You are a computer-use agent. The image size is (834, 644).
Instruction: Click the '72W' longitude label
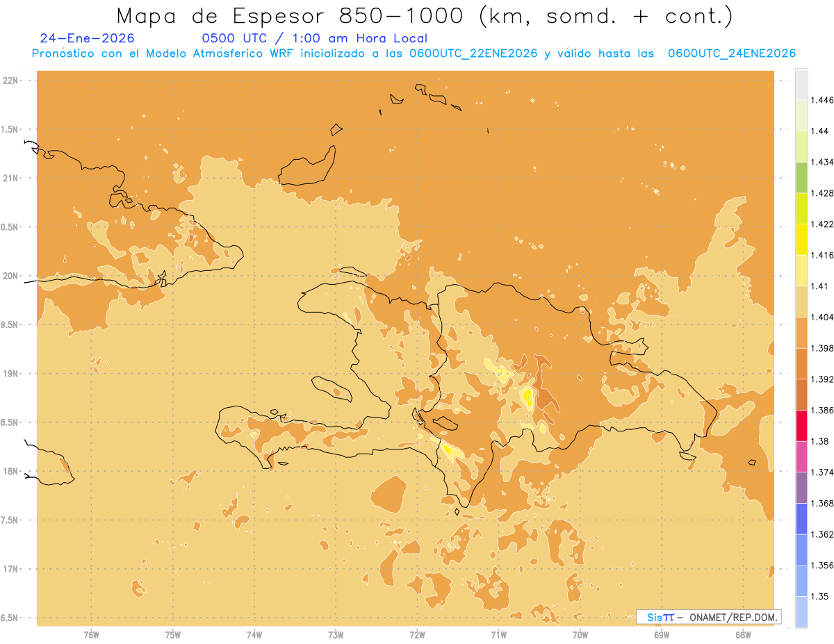click(417, 636)
